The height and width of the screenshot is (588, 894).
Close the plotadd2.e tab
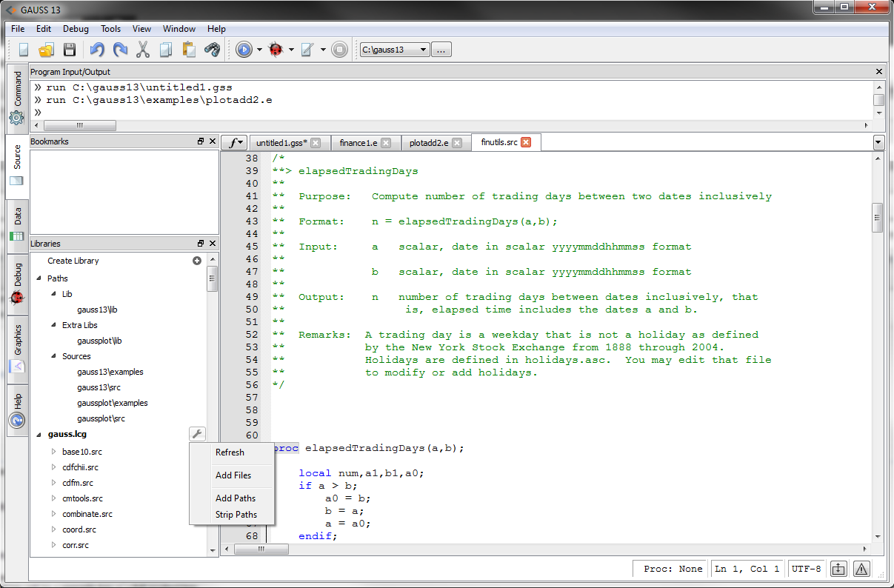tap(458, 143)
